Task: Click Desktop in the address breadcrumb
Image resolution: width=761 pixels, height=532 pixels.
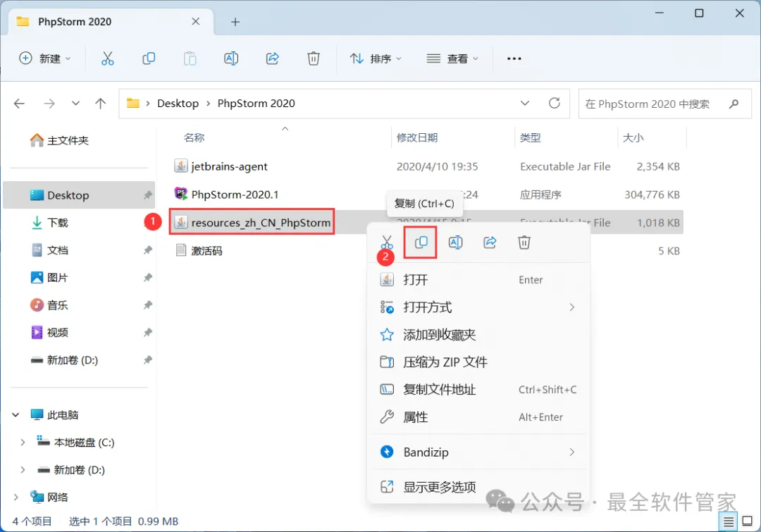Action: point(178,104)
